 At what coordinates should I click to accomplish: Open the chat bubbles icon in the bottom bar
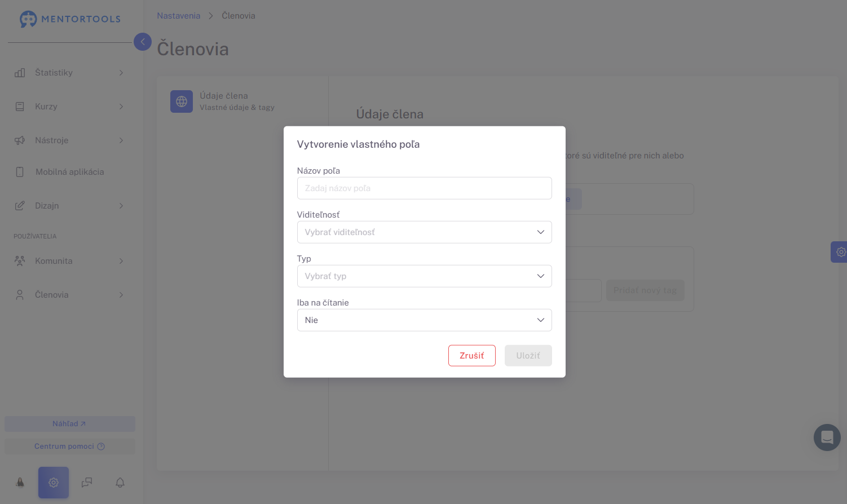[x=87, y=483]
